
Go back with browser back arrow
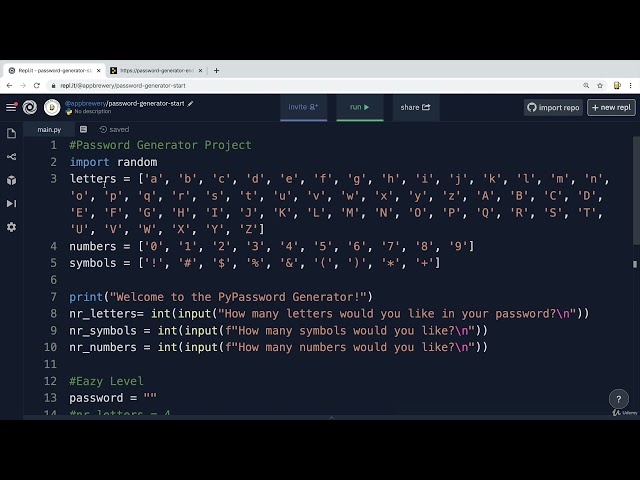(x=9, y=86)
